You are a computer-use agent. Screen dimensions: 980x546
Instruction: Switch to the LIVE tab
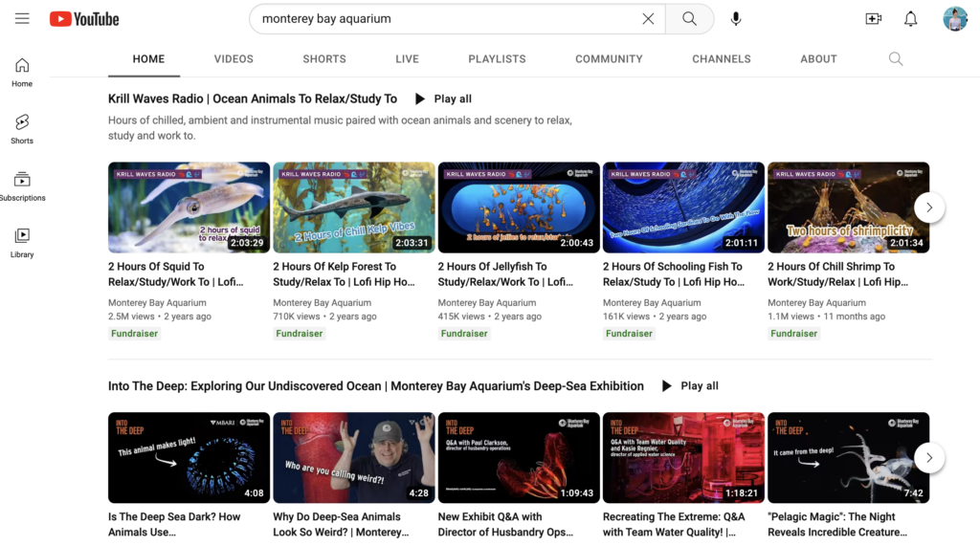click(x=407, y=58)
